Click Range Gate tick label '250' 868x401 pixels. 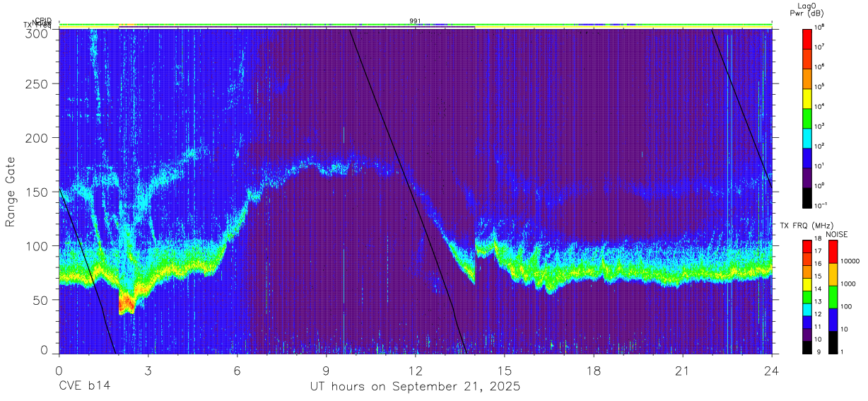coord(37,83)
